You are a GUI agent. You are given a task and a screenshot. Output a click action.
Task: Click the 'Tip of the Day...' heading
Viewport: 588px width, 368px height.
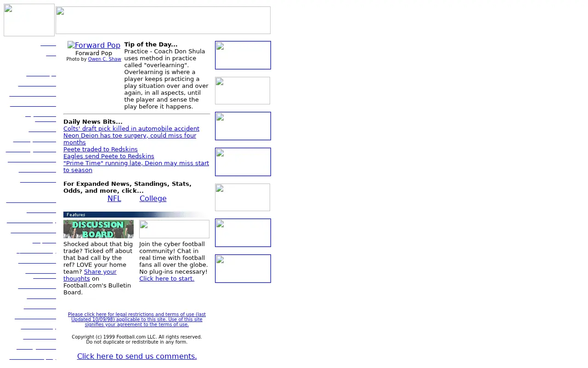click(x=151, y=45)
